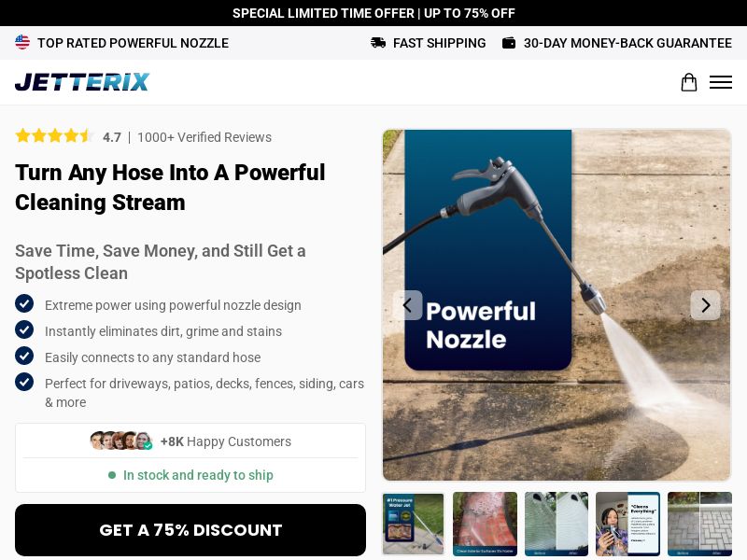Open the shopping cart icon
This screenshot has height=560, width=747.
click(689, 82)
